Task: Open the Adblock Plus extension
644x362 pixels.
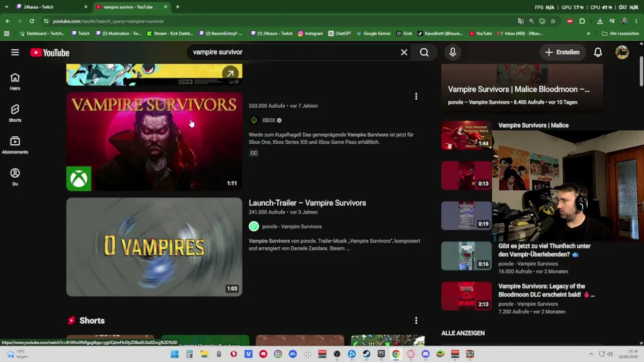Action: click(x=570, y=21)
